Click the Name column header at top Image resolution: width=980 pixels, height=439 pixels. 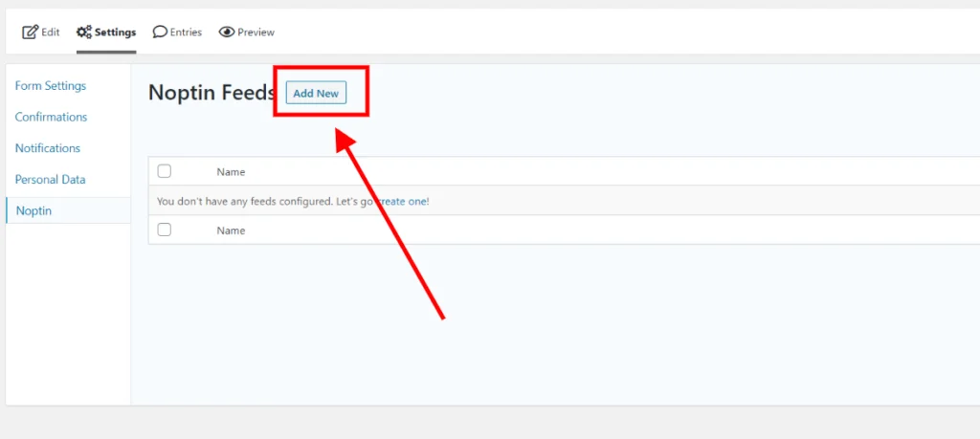[x=231, y=172]
